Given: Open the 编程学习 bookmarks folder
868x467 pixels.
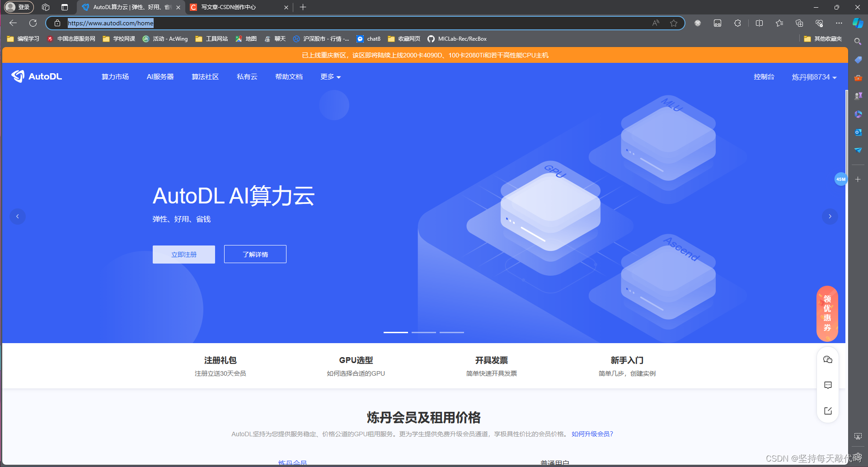Looking at the screenshot, I should pyautogui.click(x=23, y=39).
